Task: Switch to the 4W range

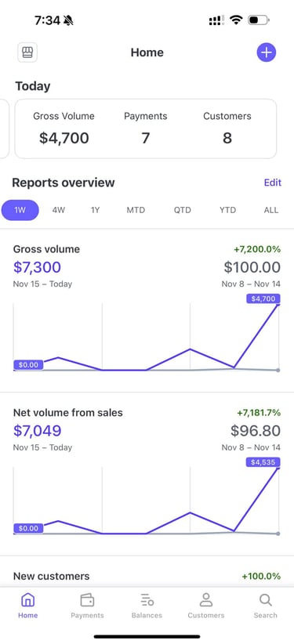Action: tap(58, 210)
